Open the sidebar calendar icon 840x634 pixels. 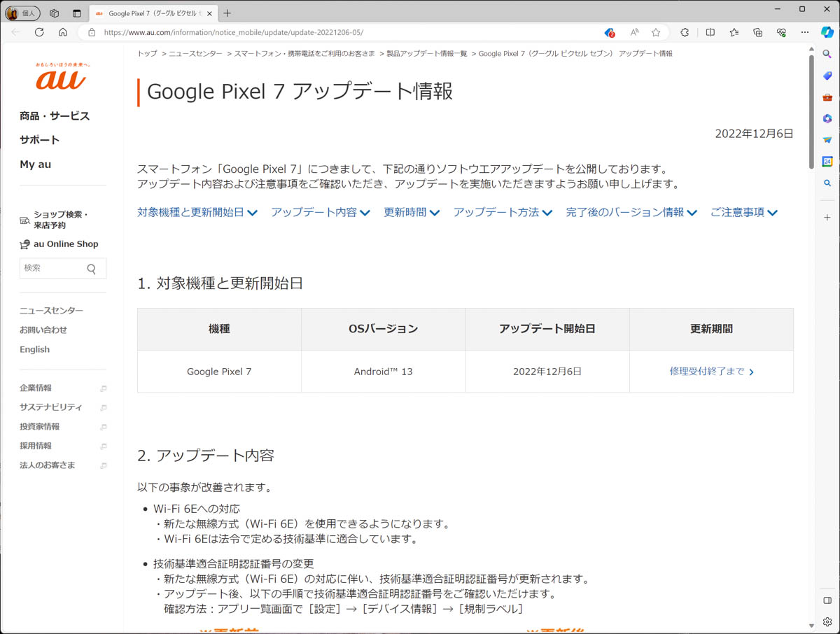(x=827, y=162)
